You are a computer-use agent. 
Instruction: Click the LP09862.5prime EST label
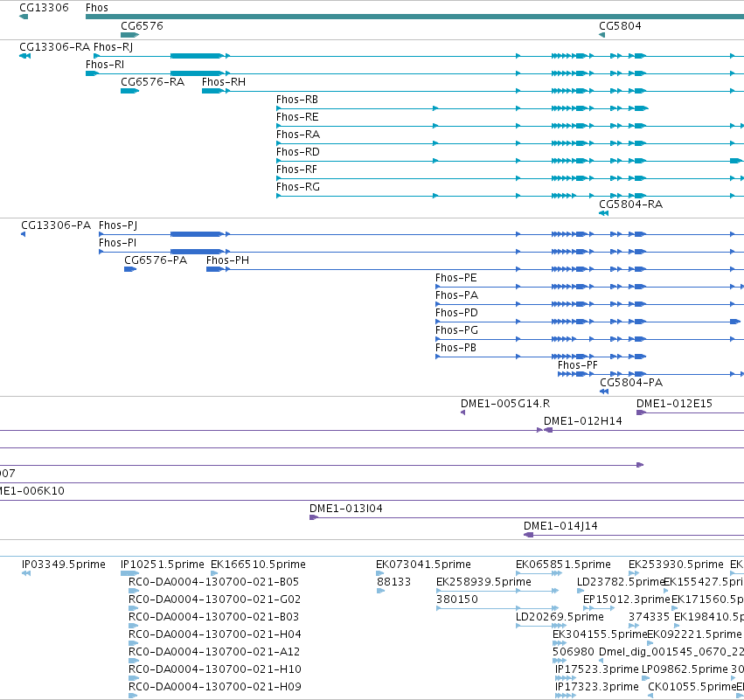click(x=685, y=669)
